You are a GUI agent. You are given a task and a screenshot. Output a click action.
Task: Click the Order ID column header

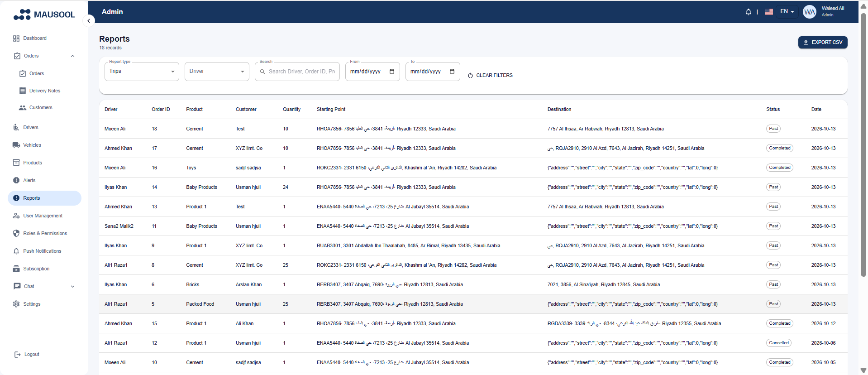coord(161,109)
